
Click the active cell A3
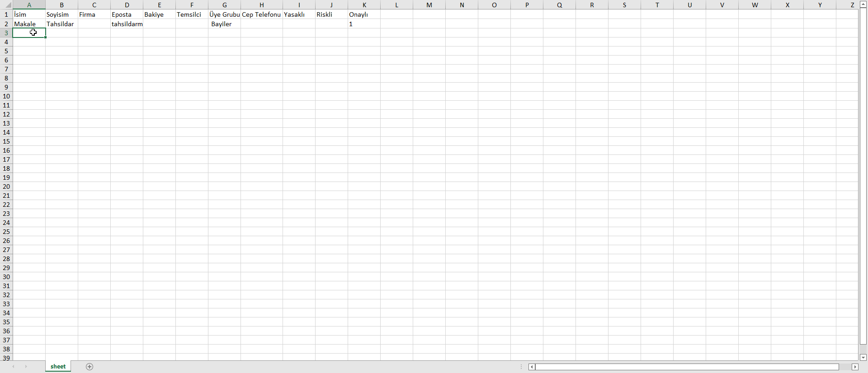29,33
